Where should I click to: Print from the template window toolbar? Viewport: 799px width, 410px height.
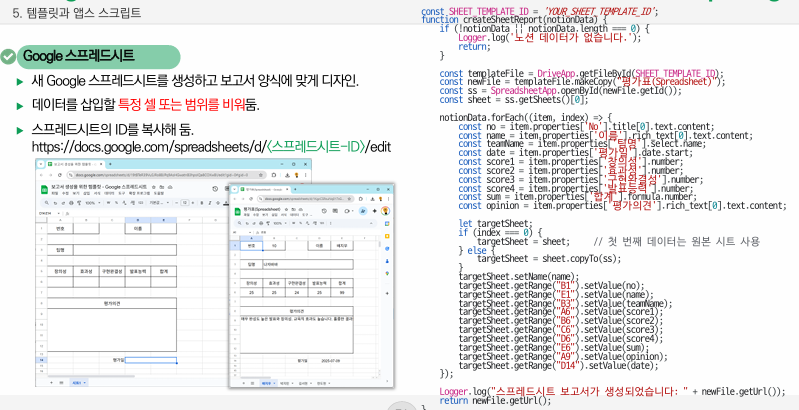tap(71, 203)
